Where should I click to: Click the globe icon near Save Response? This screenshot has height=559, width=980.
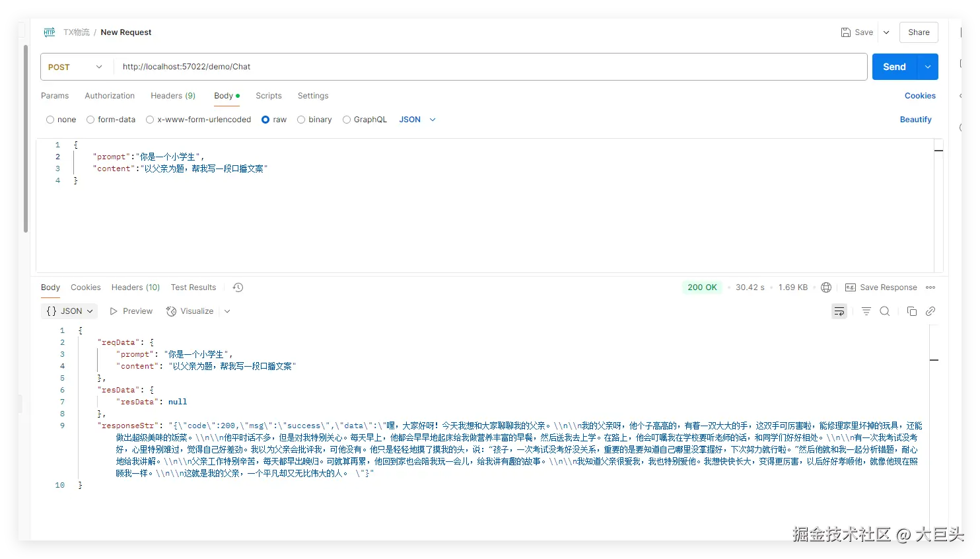826,287
